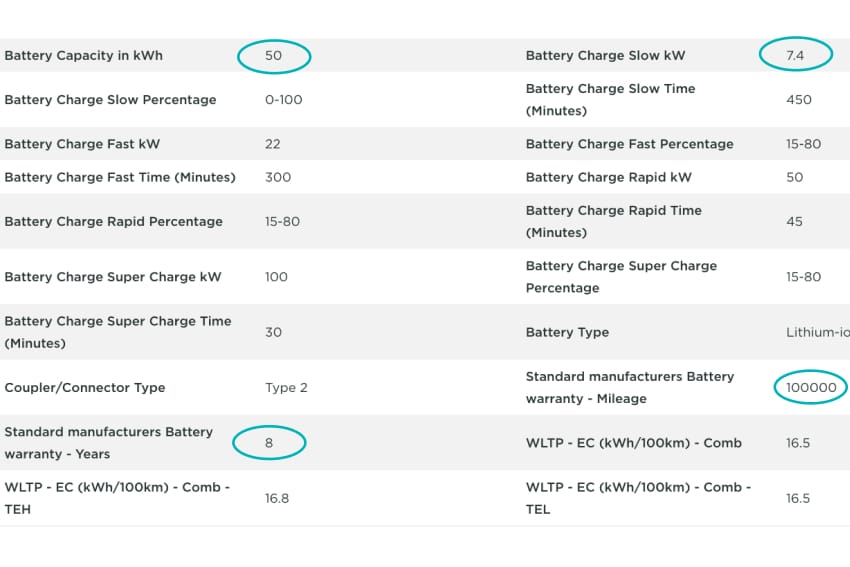850x567 pixels.
Task: Click the circled battery capacity value 50
Action: (x=274, y=56)
